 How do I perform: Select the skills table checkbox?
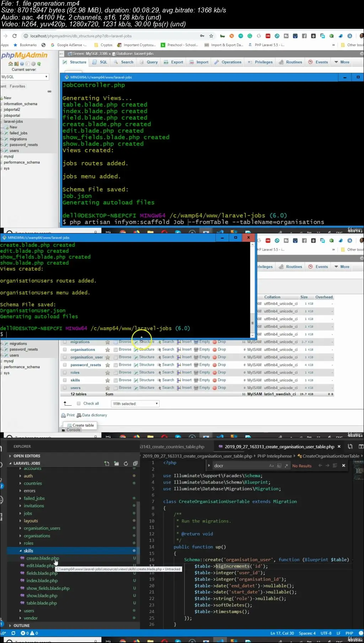pyautogui.click(x=65, y=380)
